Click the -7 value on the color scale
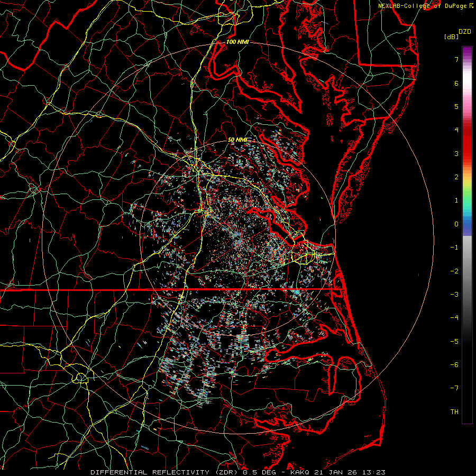This screenshot has height=476, width=476. point(454,388)
